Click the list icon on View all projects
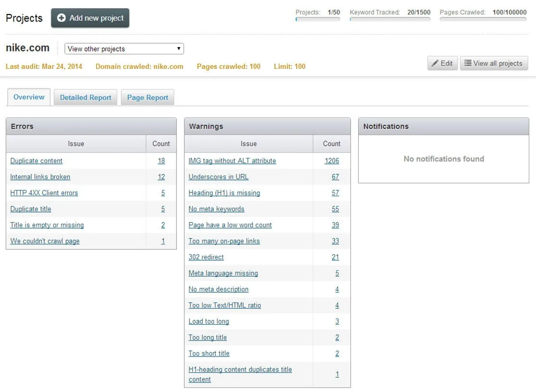 [468, 63]
